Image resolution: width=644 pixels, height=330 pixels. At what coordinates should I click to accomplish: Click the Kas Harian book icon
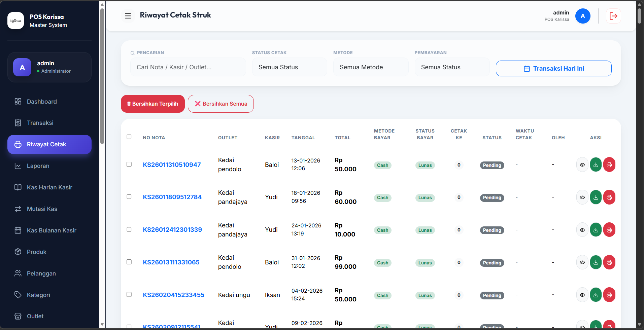(x=18, y=187)
